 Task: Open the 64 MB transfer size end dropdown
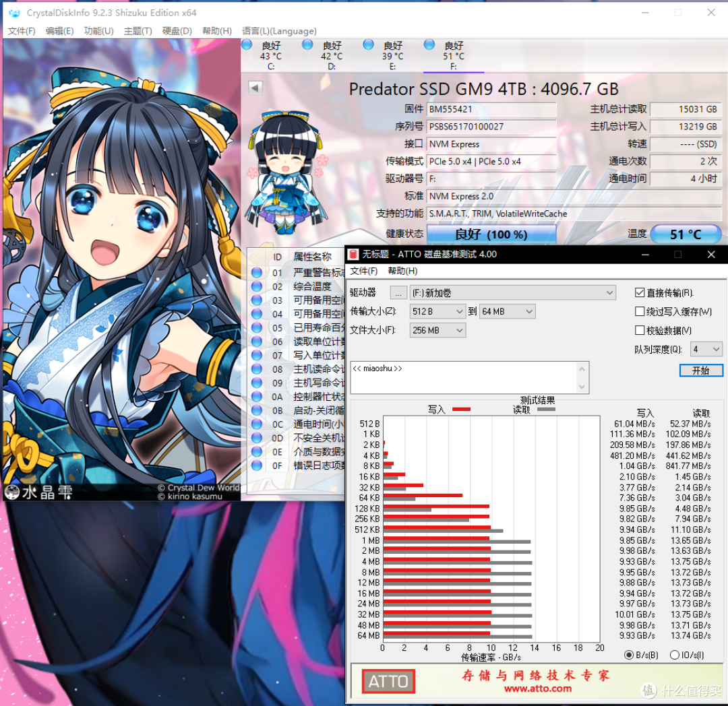pyautogui.click(x=507, y=311)
